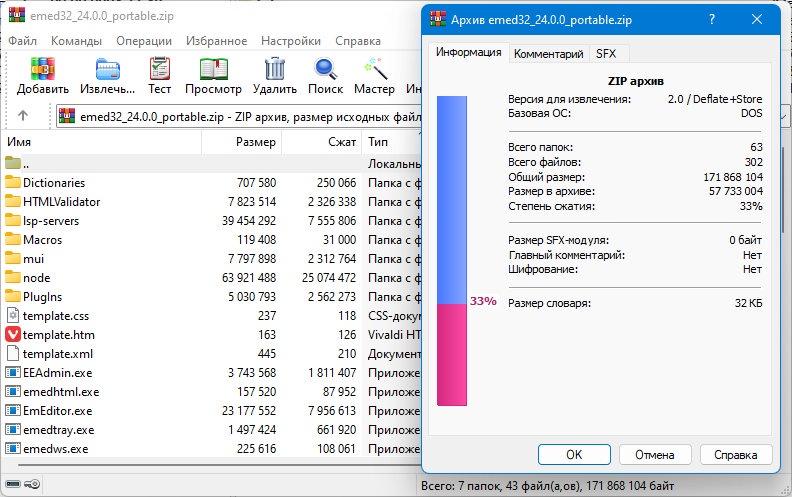Launch the Мастер wizard wand icon
792x497 pixels.
pos(375,68)
